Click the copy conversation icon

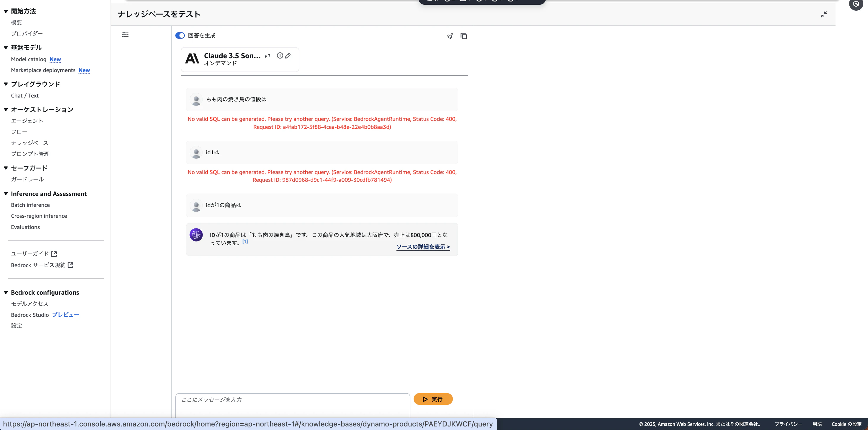point(464,36)
